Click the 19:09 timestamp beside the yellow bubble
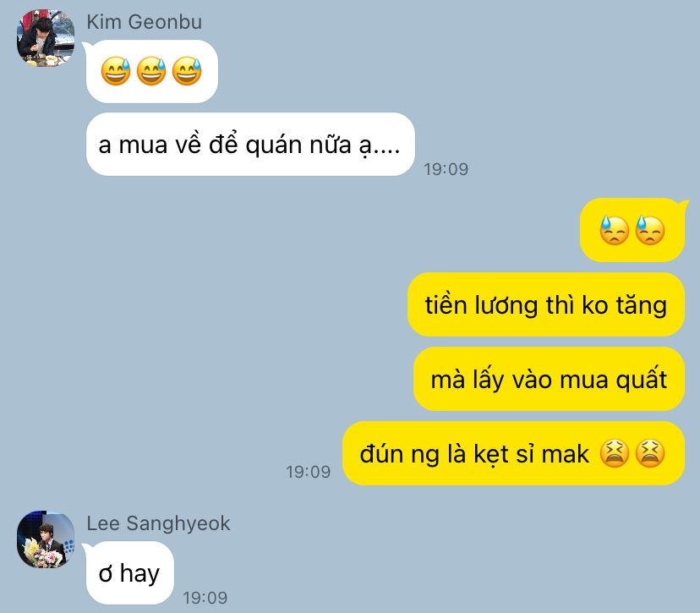The width and height of the screenshot is (700, 613). click(309, 472)
